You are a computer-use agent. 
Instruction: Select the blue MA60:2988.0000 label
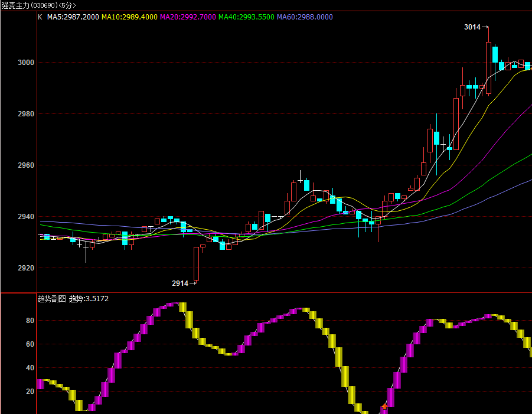(305, 17)
